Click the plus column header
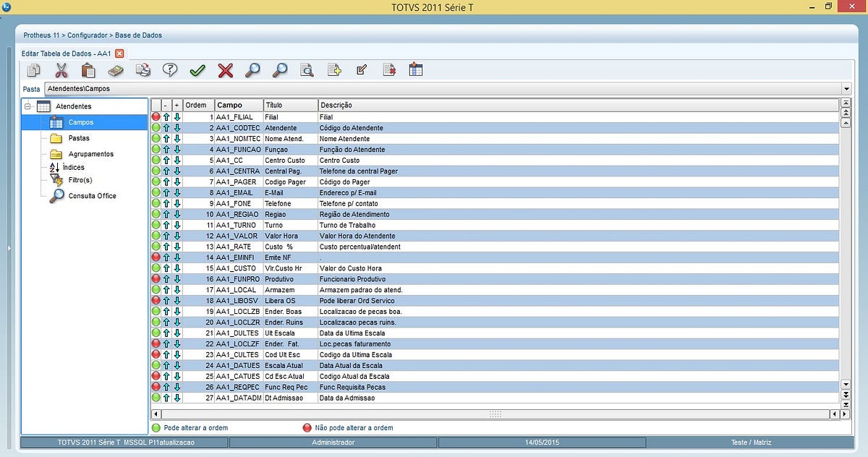 tap(177, 105)
